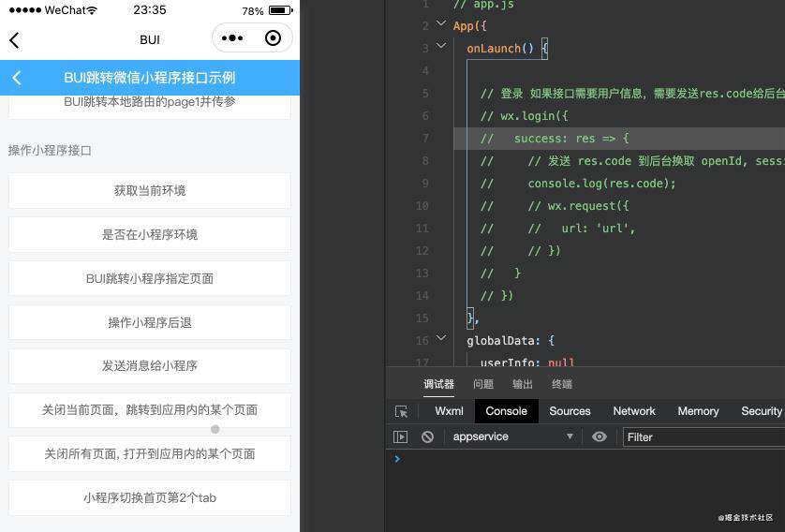Tap the 获取当前环境 button
785x532 pixels.
click(150, 191)
